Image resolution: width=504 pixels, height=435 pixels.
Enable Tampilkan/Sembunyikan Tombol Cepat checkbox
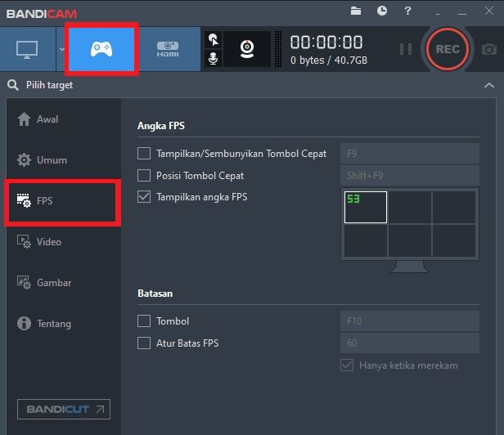[144, 154]
